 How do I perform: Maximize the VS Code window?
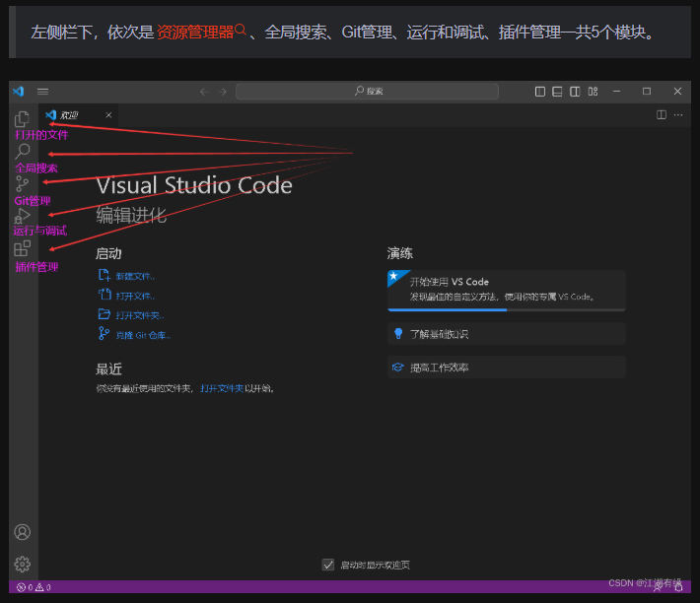pyautogui.click(x=647, y=91)
